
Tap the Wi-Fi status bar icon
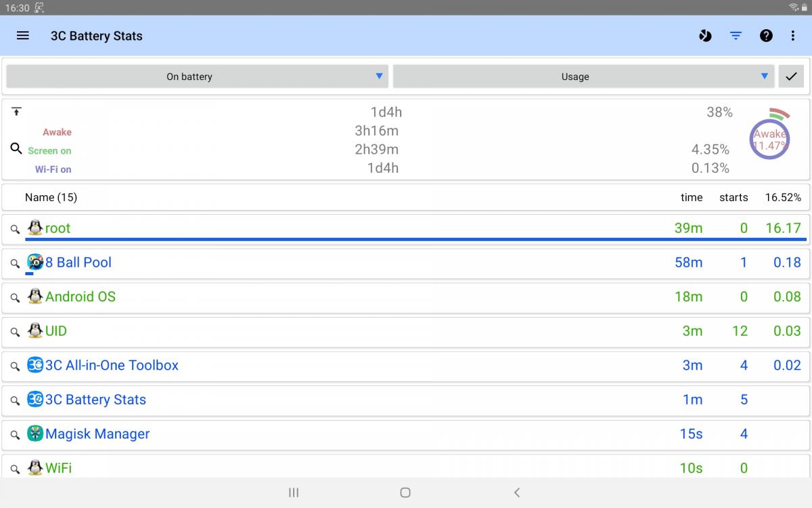tap(793, 7)
